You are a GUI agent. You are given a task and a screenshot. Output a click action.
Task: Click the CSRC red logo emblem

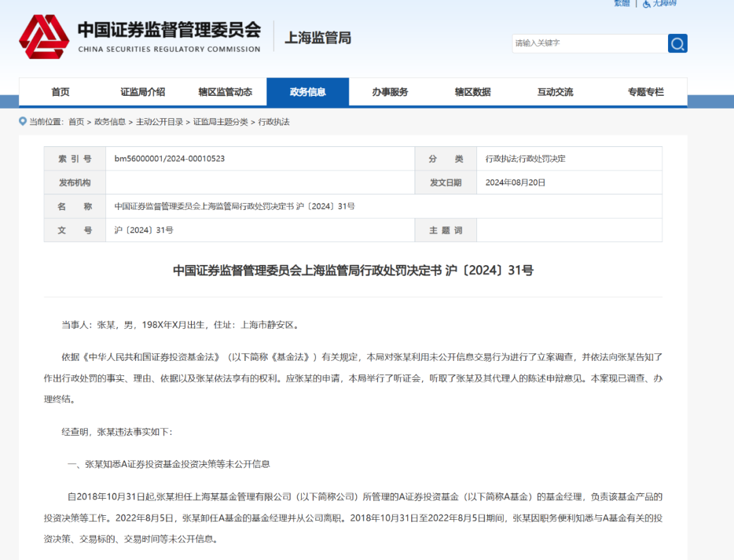(43, 37)
